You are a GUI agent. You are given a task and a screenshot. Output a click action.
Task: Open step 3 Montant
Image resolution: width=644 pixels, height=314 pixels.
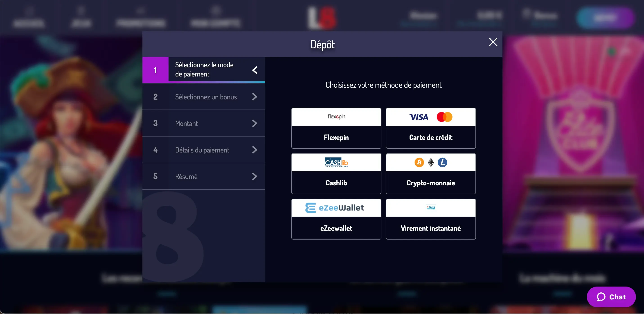203,123
